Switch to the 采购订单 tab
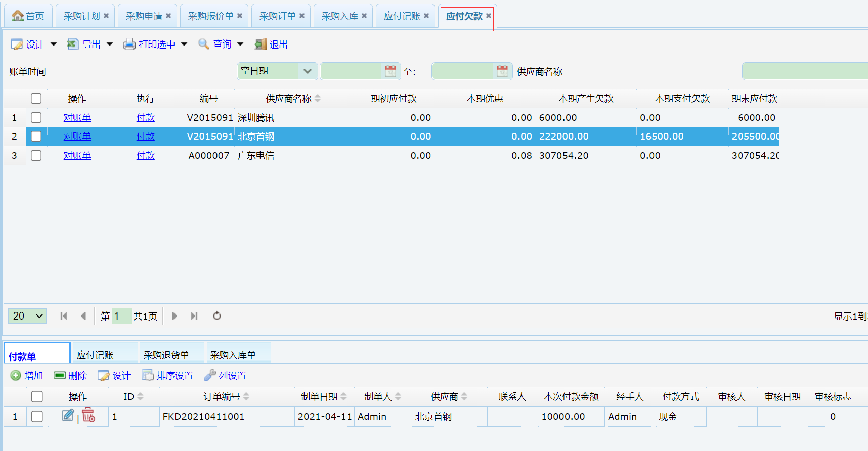Image resolution: width=868 pixels, height=451 pixels. click(277, 16)
